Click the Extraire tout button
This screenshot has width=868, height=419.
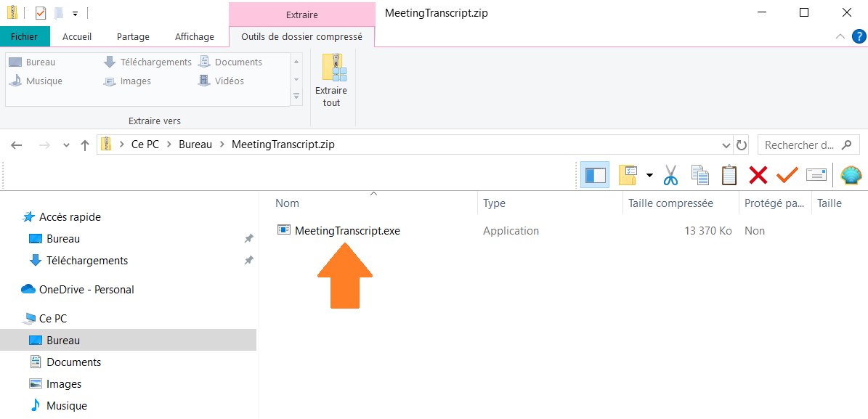pos(332,81)
